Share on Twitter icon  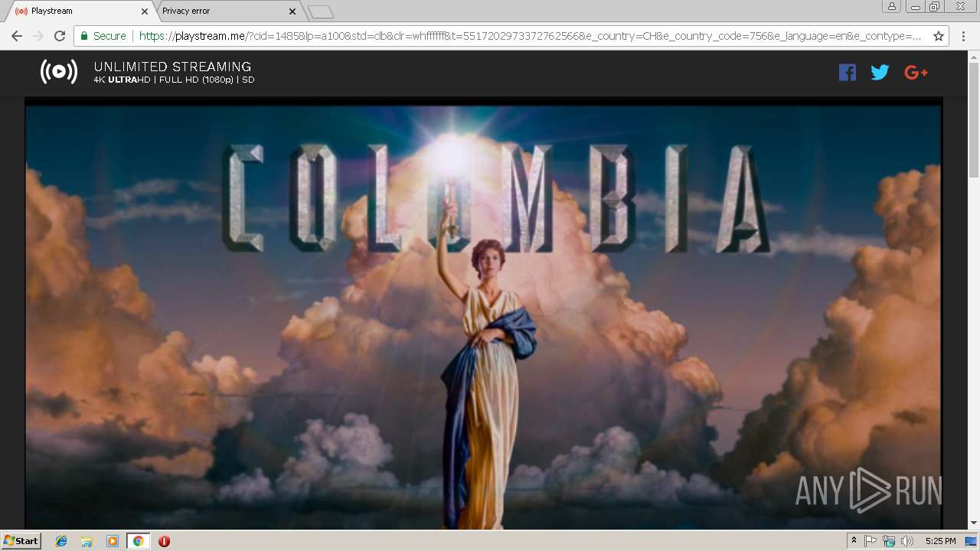[880, 73]
